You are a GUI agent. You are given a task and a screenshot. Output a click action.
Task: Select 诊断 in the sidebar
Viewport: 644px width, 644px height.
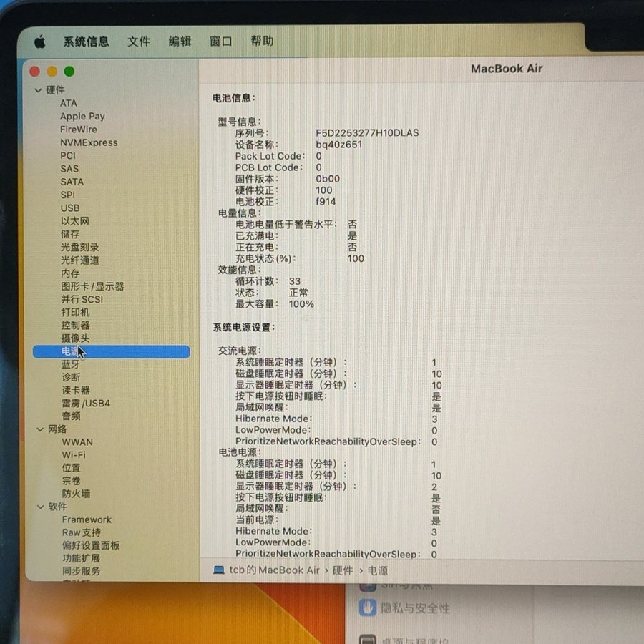pos(71,377)
